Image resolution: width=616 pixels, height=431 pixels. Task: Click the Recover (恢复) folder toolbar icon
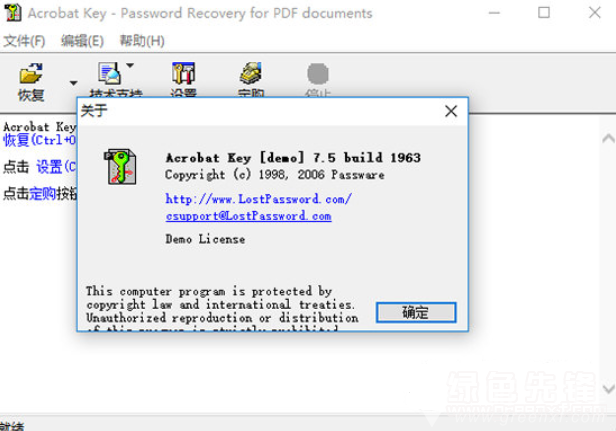click(x=31, y=73)
